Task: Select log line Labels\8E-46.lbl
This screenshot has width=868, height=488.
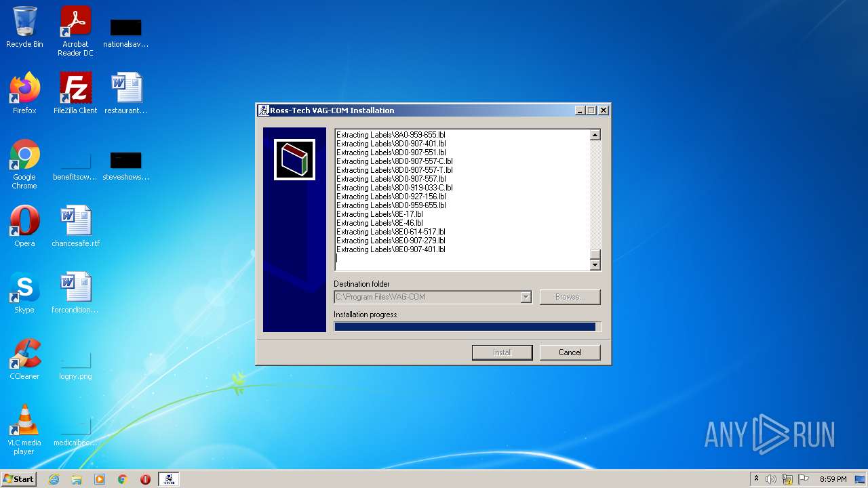Action: [x=380, y=223]
